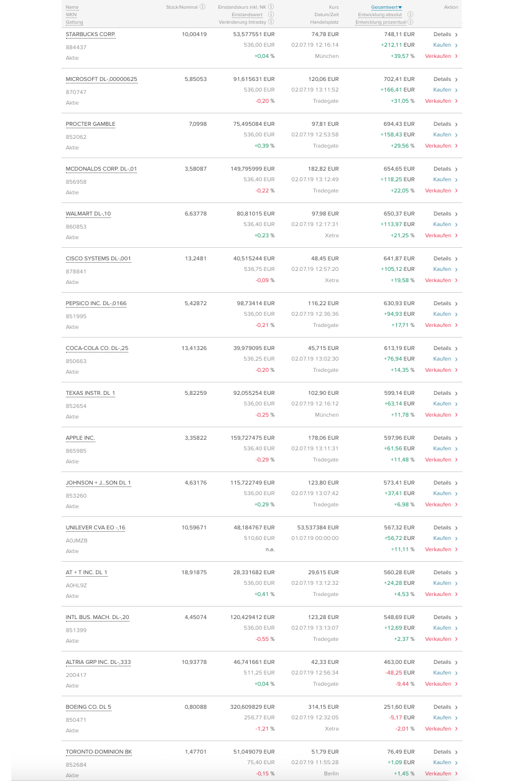Sort by Gattung column header
532x781 pixels.
74,22
